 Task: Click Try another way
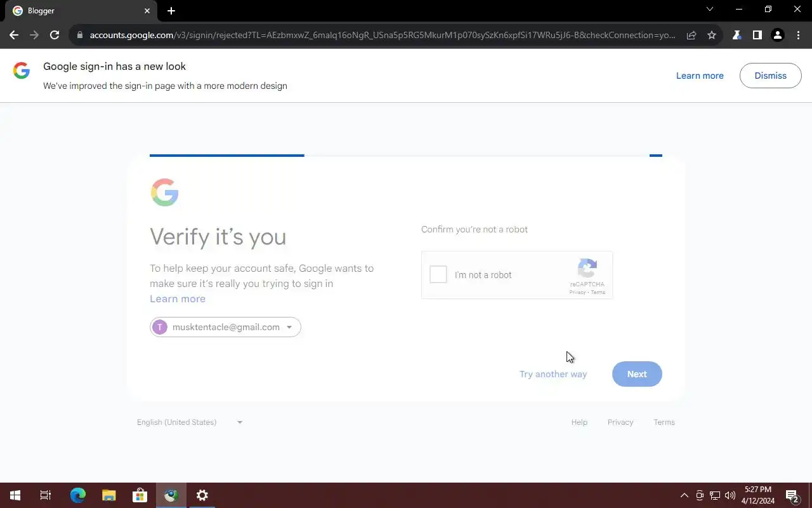pos(553,374)
